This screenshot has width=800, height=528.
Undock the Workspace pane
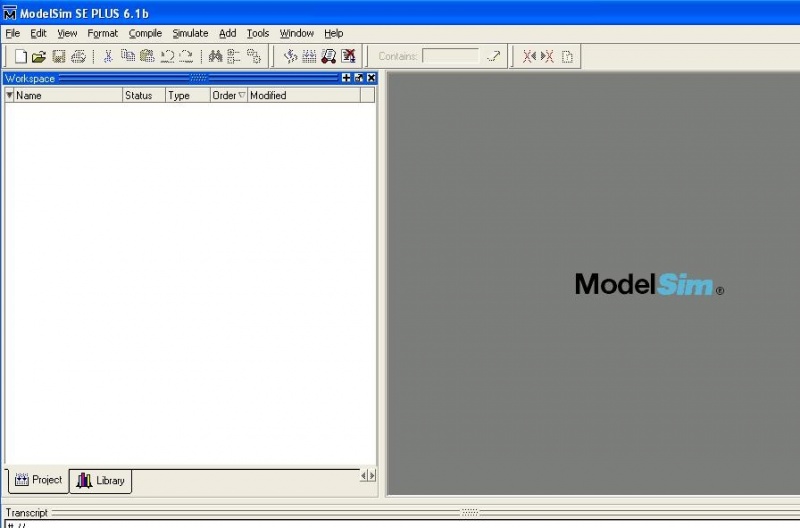[x=359, y=78]
